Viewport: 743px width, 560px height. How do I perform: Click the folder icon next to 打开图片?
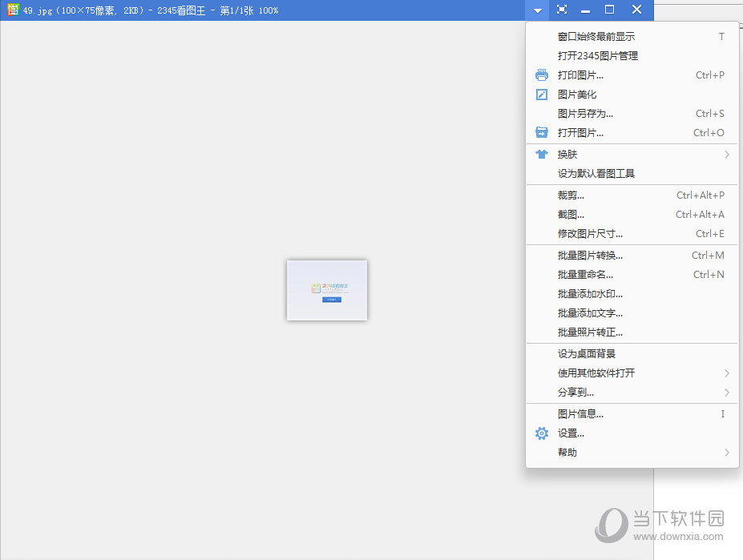(x=540, y=132)
